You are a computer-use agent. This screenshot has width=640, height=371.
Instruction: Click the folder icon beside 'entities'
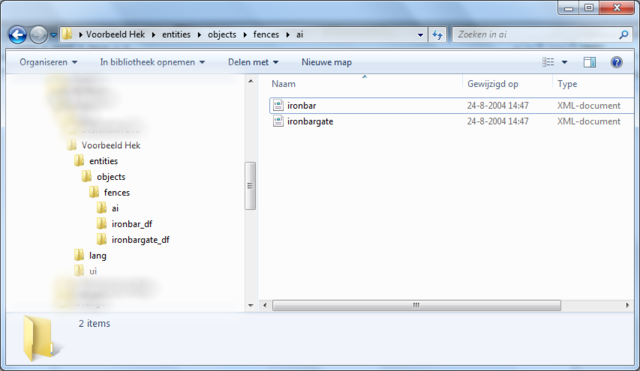tap(79, 161)
